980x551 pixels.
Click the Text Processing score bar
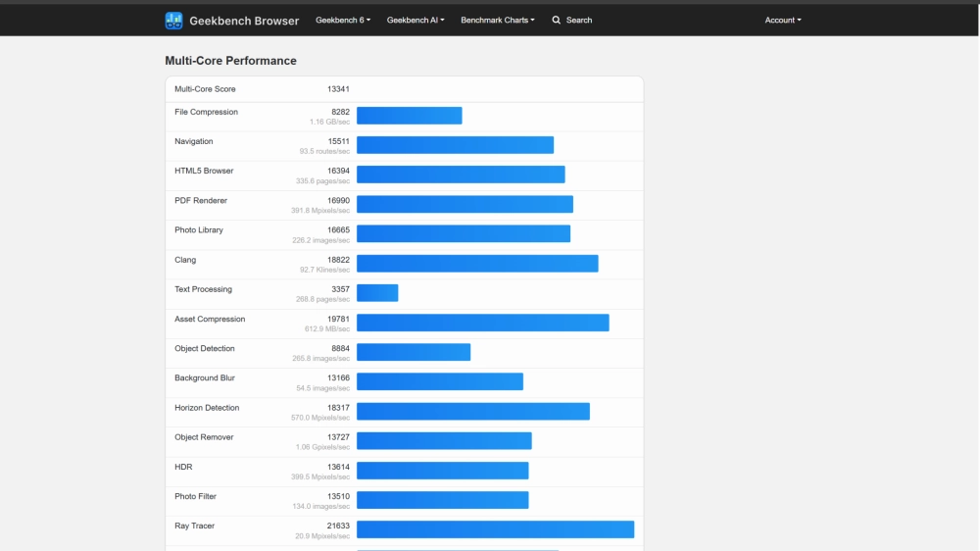point(377,293)
